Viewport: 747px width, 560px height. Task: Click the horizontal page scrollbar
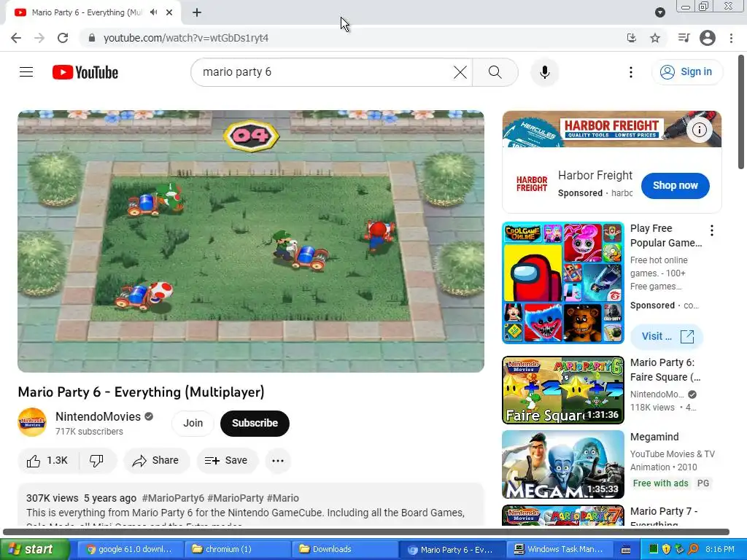click(366, 532)
